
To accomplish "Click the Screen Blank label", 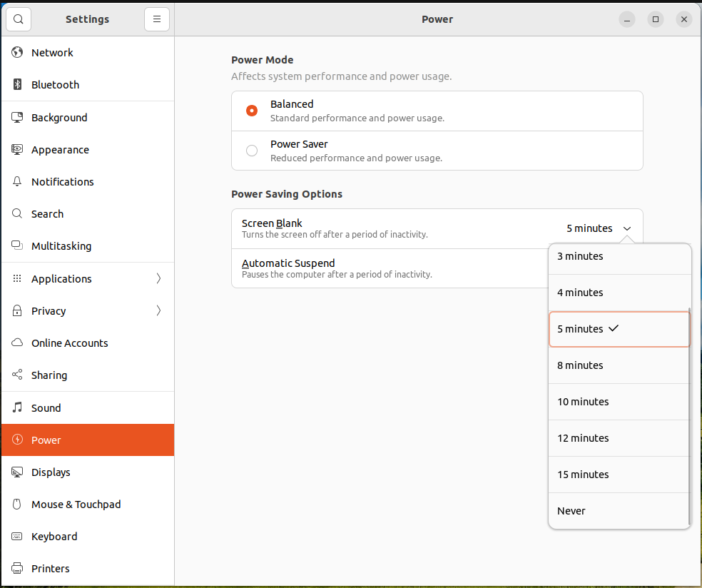I will click(272, 223).
